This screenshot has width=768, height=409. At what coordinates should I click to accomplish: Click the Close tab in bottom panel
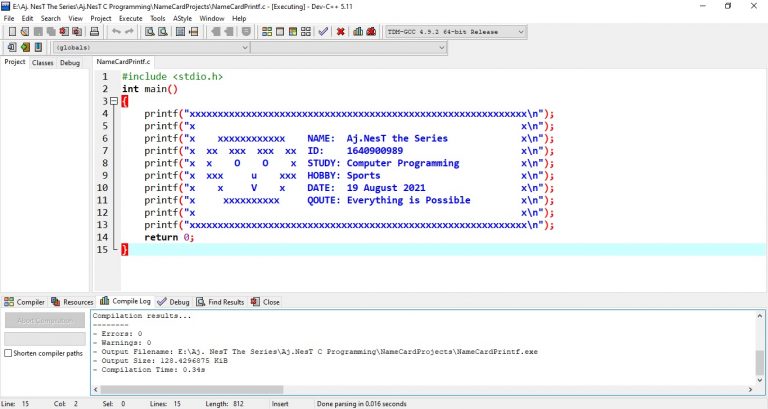[x=266, y=301]
